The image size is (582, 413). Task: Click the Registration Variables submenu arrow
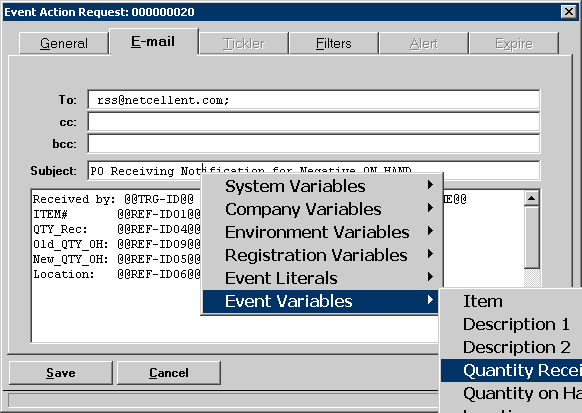[x=430, y=253]
